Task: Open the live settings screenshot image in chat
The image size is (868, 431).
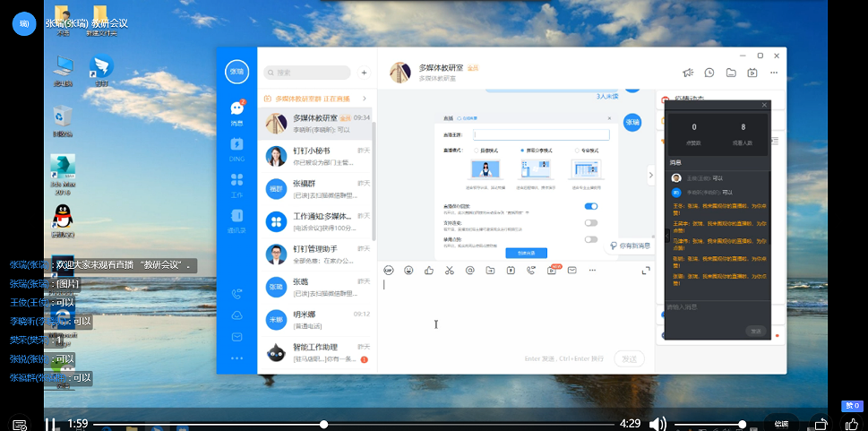Action: point(525,186)
